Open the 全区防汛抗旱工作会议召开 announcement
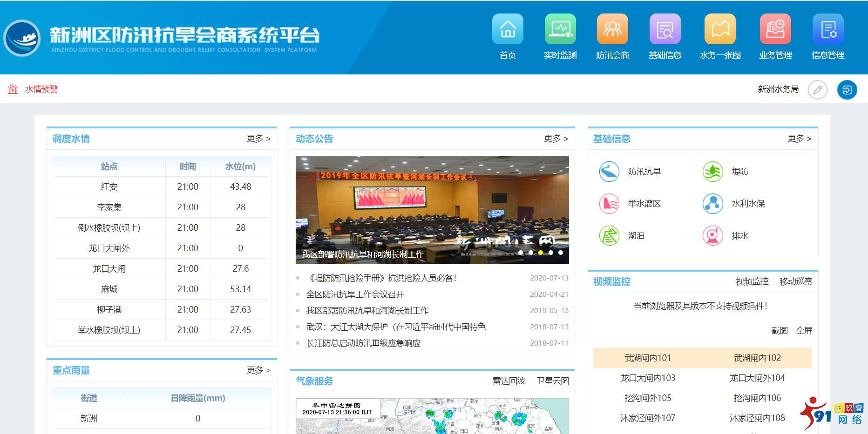Screen dimensions: 868x434 [x=355, y=294]
